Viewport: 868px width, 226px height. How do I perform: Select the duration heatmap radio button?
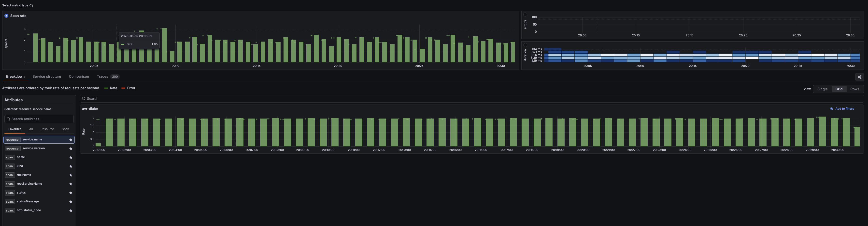(525, 45)
